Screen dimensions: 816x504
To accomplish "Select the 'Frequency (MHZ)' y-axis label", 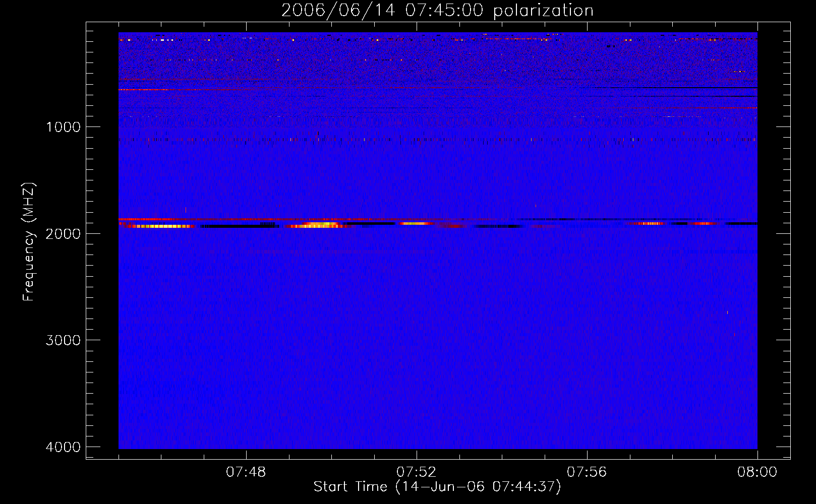I will click(x=29, y=242).
